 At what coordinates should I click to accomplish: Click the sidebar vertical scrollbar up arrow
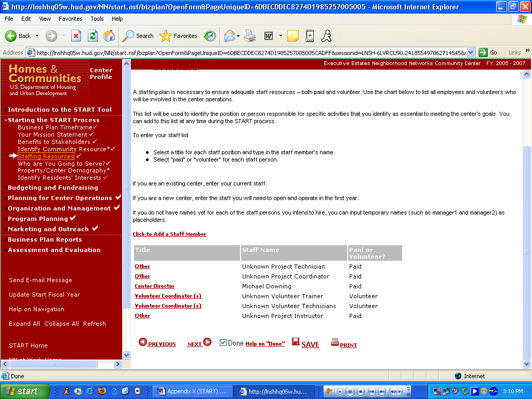tap(126, 63)
